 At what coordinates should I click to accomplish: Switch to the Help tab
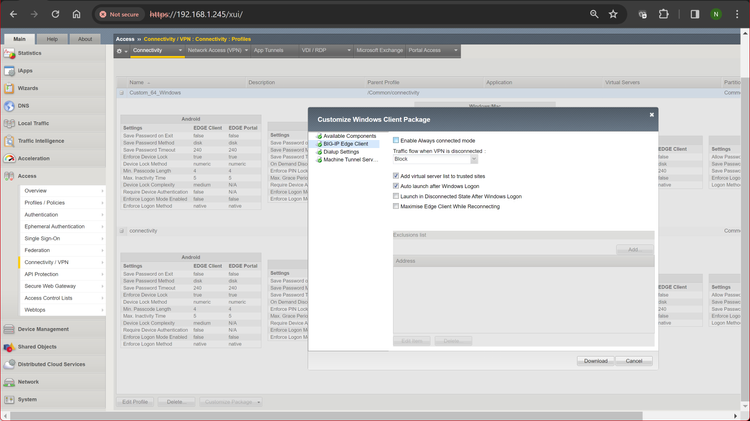click(x=52, y=39)
